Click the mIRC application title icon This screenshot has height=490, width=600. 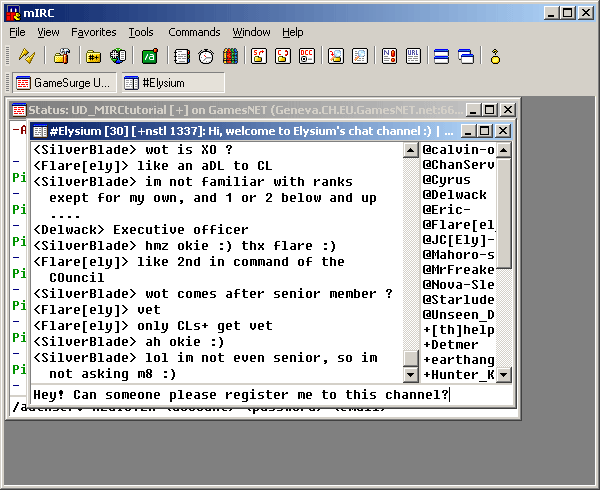point(13,13)
